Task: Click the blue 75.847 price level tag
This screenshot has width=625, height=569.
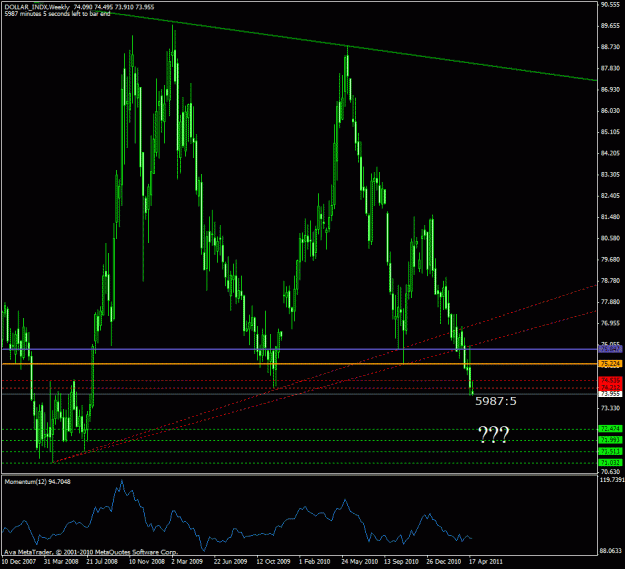Action: click(x=610, y=349)
